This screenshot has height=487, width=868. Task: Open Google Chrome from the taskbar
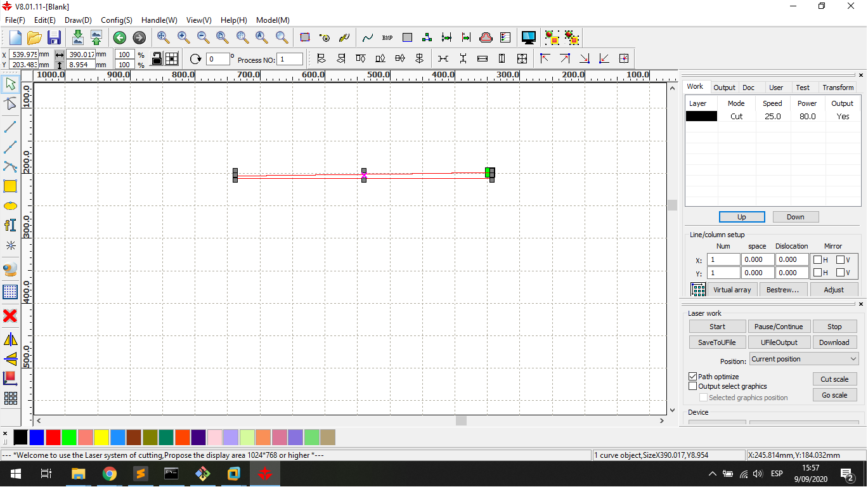pyautogui.click(x=110, y=474)
